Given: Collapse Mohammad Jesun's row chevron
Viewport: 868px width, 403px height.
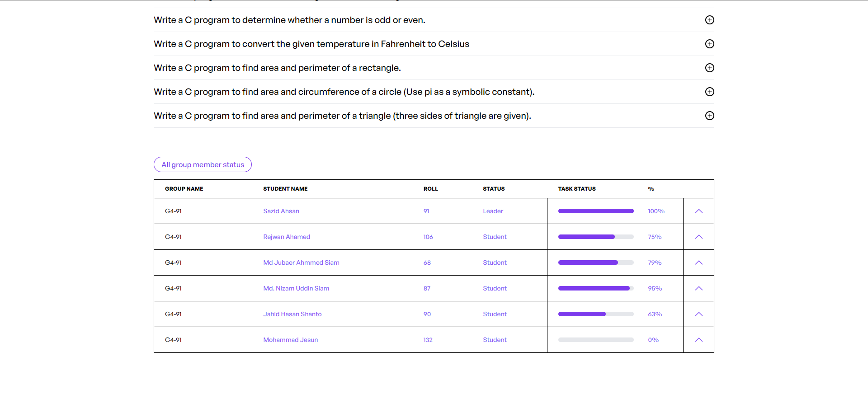Looking at the screenshot, I should click(x=699, y=340).
